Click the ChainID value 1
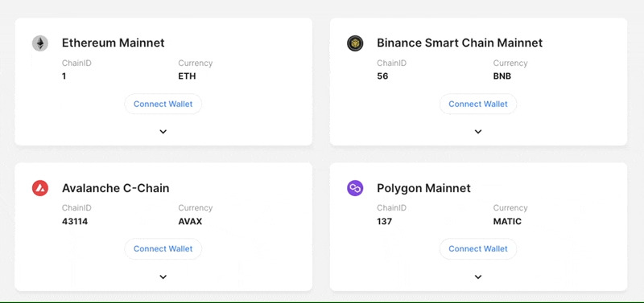644x303 pixels. pos(64,76)
